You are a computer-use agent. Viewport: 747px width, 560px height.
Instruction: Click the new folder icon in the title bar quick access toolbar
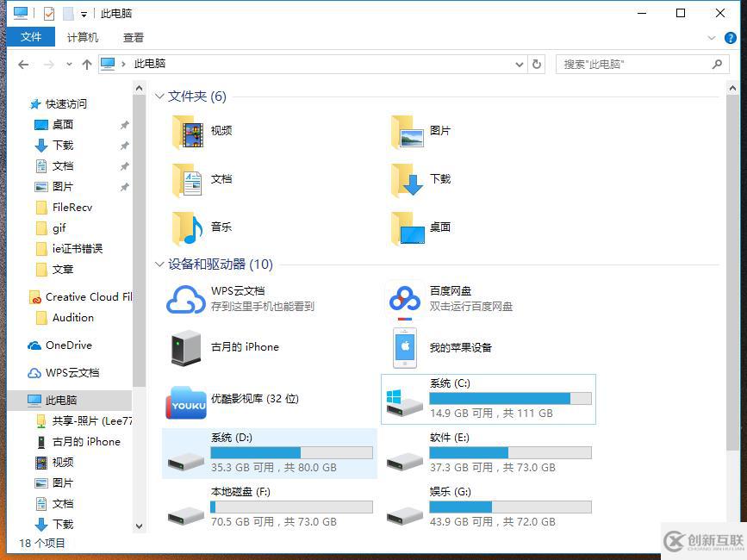point(68,13)
